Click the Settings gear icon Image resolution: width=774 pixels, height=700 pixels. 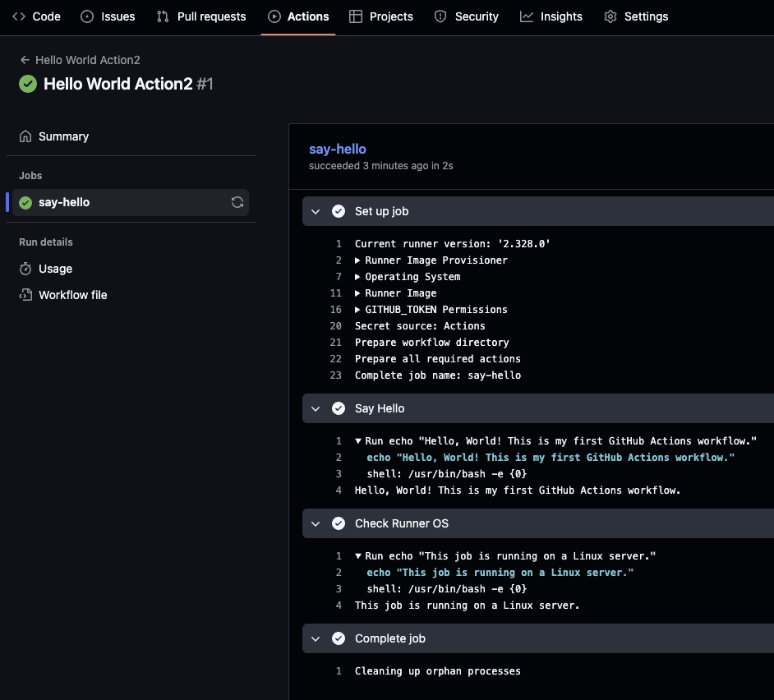pyautogui.click(x=610, y=16)
